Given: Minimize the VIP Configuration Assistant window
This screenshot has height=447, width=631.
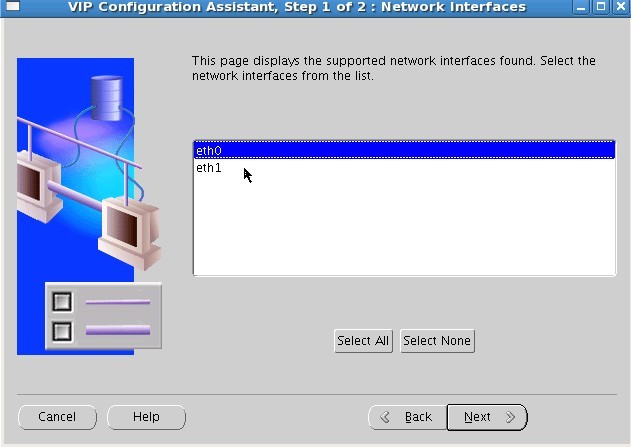Looking at the screenshot, I should [581, 7].
